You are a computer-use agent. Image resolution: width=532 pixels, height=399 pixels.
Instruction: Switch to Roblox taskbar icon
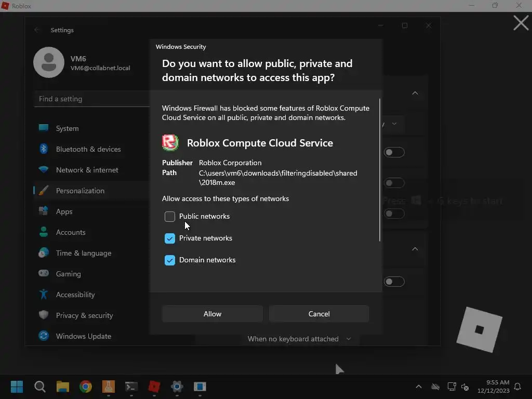tap(154, 387)
